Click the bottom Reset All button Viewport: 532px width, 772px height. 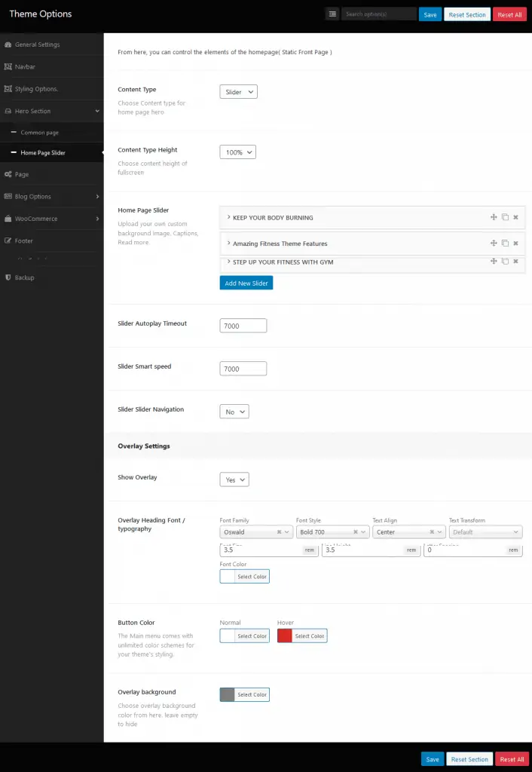pos(512,759)
